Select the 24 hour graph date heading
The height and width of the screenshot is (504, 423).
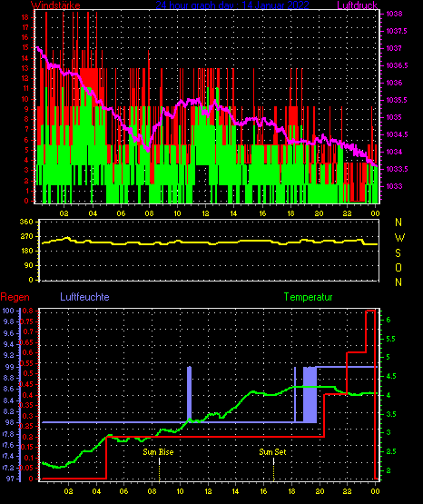[232, 5]
